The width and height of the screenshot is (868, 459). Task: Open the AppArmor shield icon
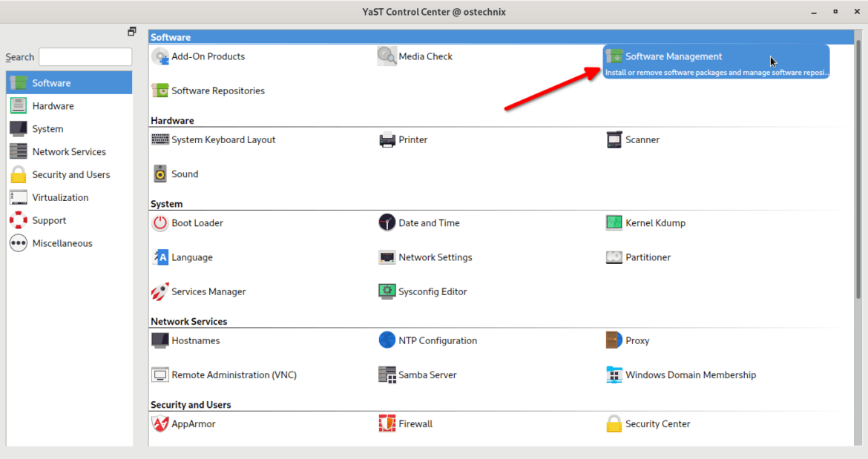click(x=160, y=423)
